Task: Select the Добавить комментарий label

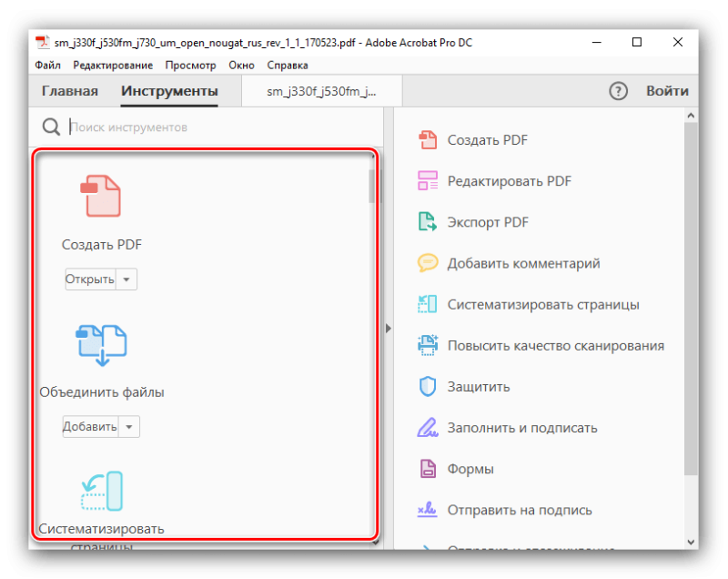Action: tap(524, 263)
